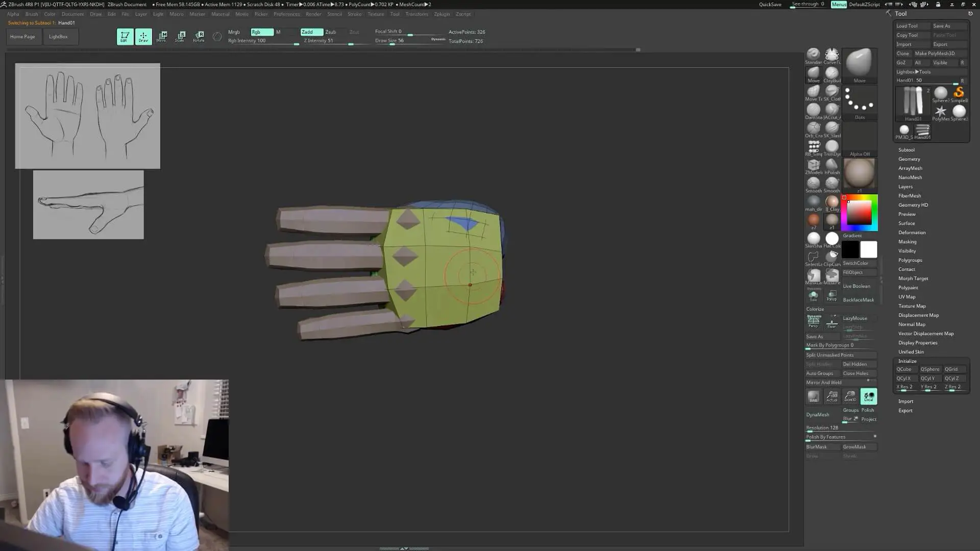The height and width of the screenshot is (551, 980).
Task: Toggle the Rgb mode button
Action: point(262,32)
